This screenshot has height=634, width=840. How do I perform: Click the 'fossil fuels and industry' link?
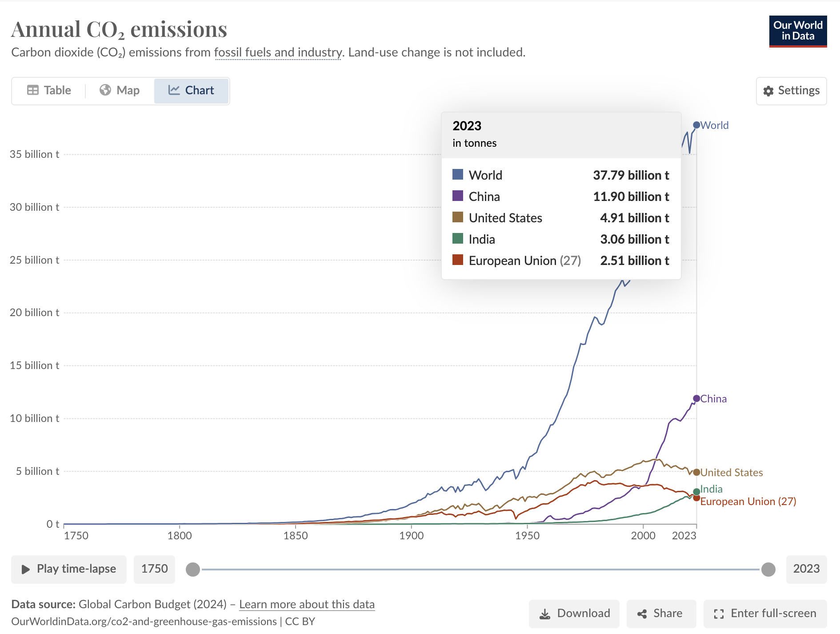coord(278,52)
